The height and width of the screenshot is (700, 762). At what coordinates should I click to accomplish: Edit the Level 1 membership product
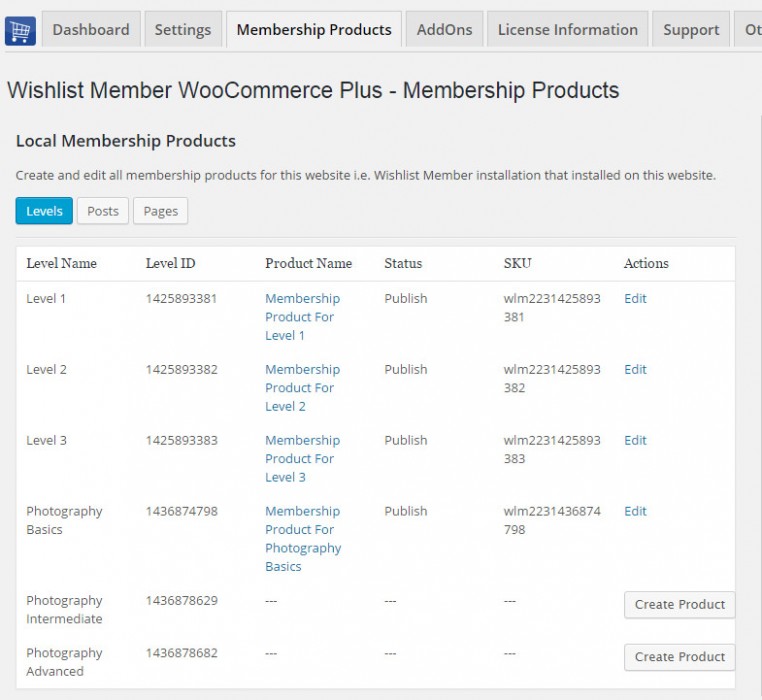pyautogui.click(x=635, y=299)
